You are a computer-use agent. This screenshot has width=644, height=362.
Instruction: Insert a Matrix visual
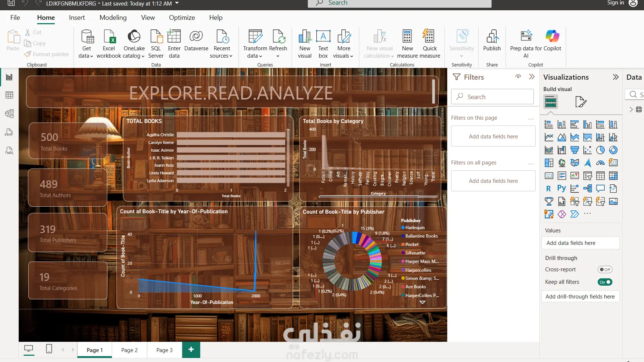tap(613, 175)
